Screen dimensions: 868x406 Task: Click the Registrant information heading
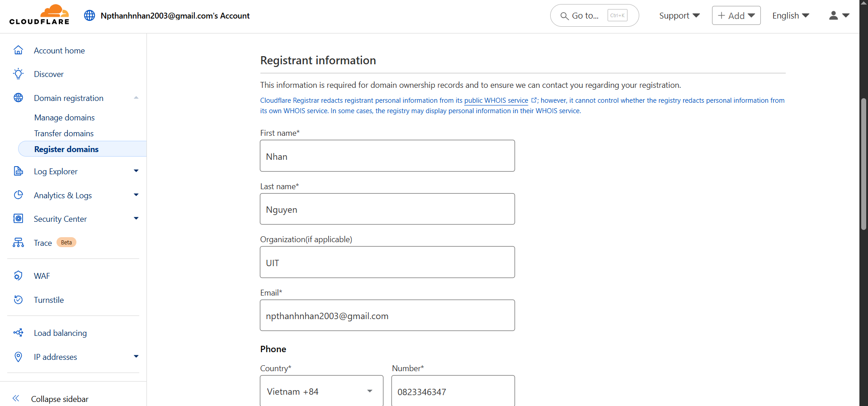pyautogui.click(x=318, y=60)
